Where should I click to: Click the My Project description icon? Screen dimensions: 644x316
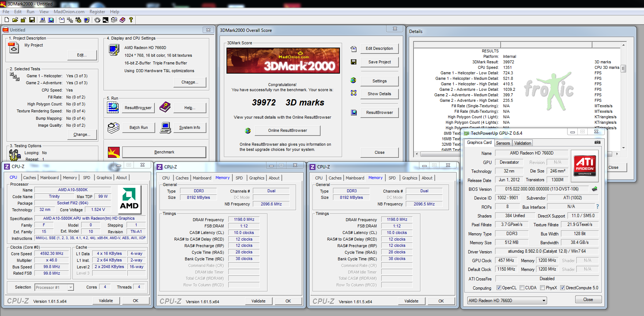pyautogui.click(x=14, y=48)
